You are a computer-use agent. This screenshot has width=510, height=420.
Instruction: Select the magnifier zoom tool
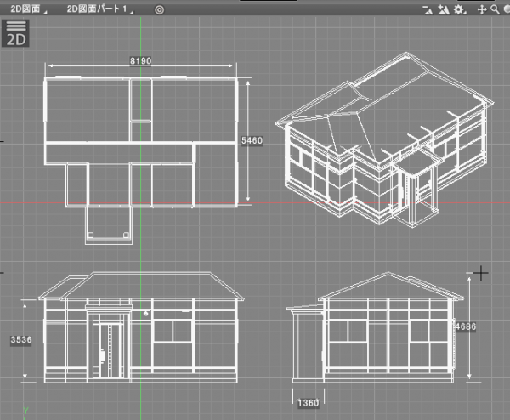(494, 9)
